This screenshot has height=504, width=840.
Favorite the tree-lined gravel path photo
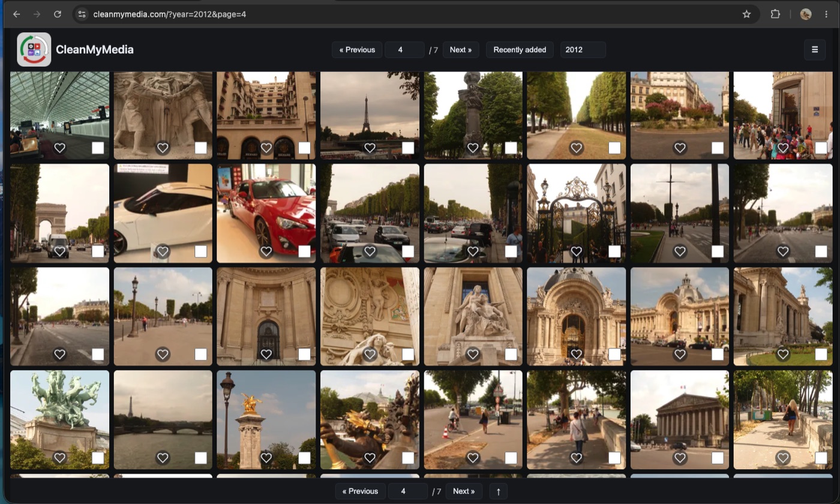pos(577,148)
